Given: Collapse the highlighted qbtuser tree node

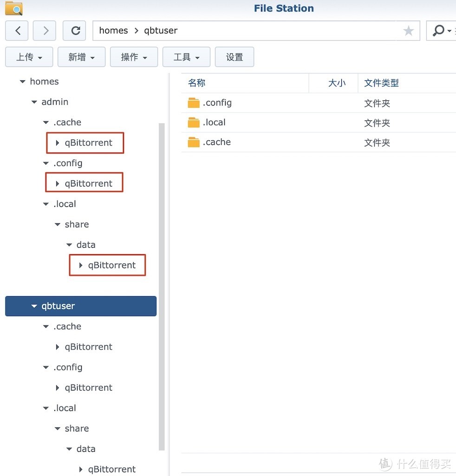Looking at the screenshot, I should [34, 306].
